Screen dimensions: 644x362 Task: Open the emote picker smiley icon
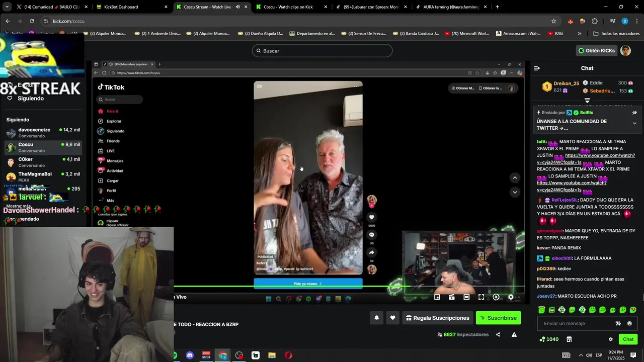[x=629, y=323]
